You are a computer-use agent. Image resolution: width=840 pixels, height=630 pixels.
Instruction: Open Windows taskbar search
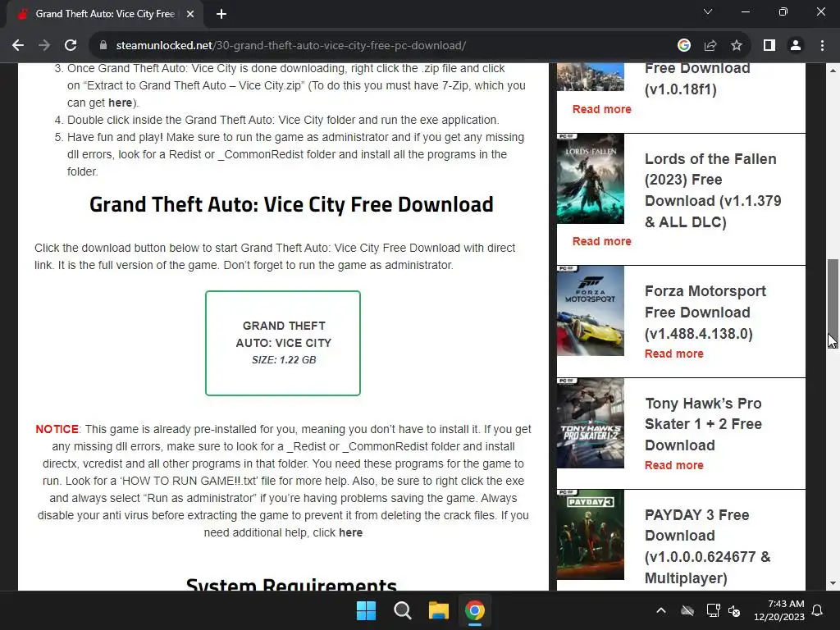[x=402, y=610]
